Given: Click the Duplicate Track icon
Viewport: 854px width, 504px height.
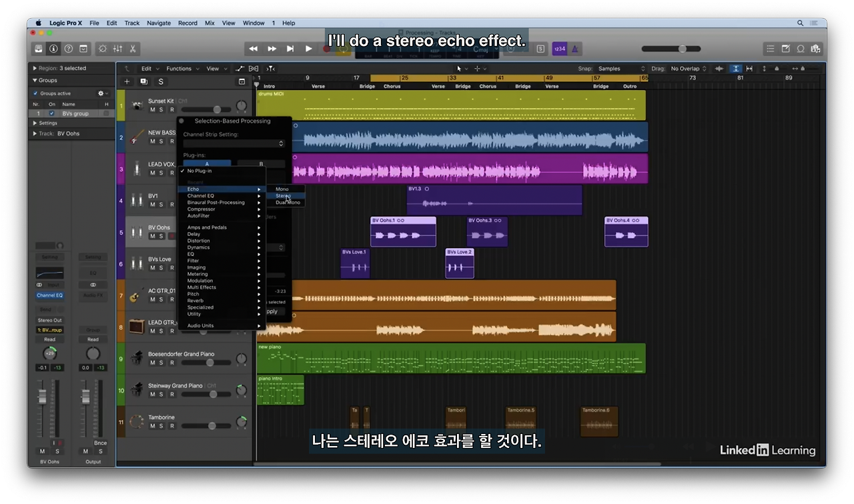Looking at the screenshot, I should point(143,81).
